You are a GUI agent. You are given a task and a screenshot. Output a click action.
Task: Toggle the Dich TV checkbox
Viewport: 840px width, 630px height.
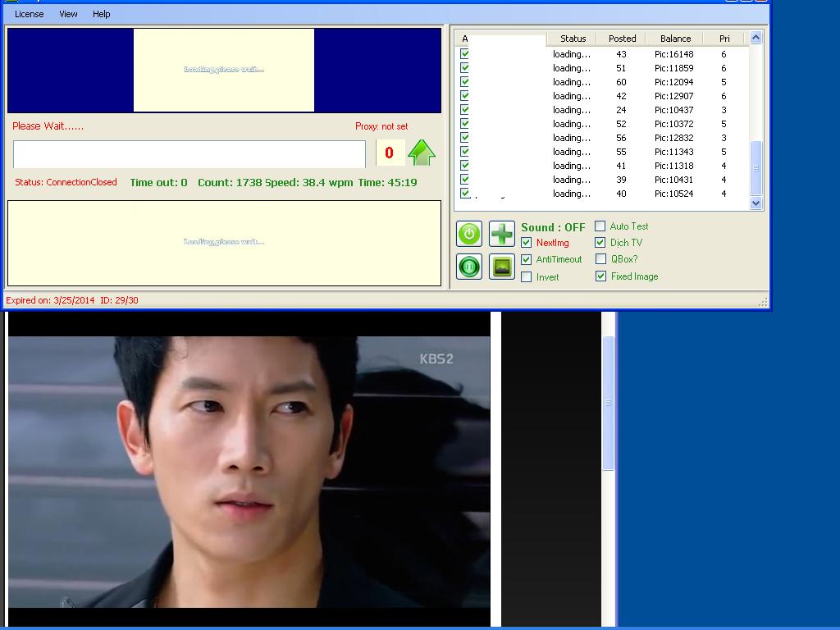600,243
